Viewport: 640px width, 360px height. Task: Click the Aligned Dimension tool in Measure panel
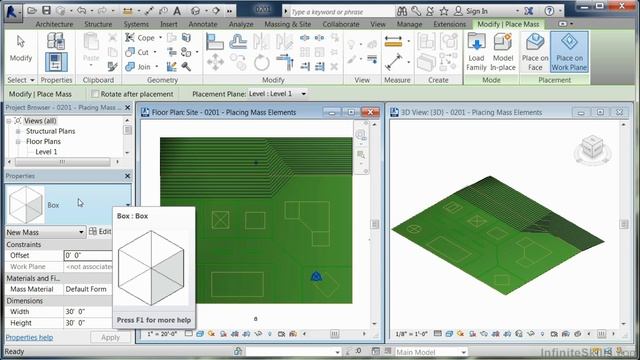click(x=393, y=41)
